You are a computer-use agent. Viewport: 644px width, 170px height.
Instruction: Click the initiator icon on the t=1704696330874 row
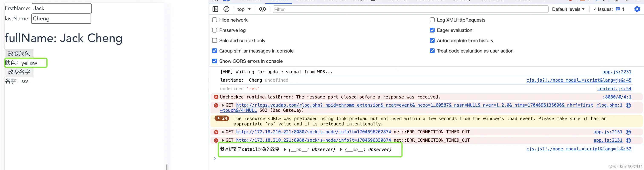[628, 140]
